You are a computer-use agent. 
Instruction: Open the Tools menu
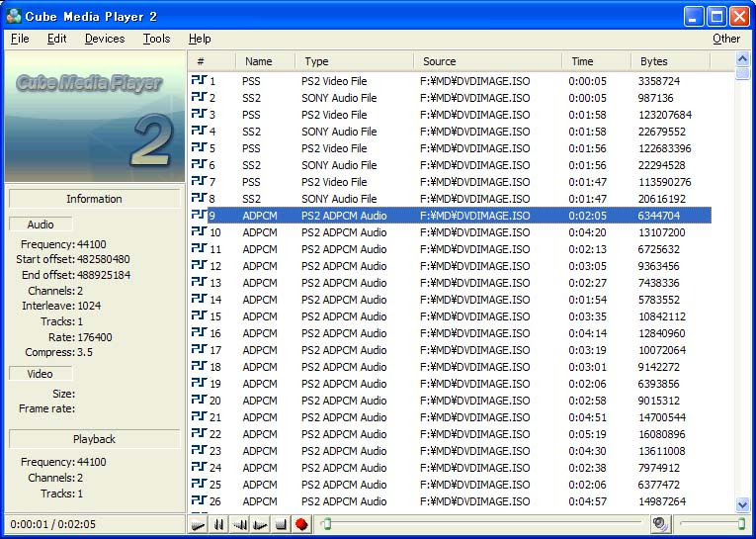[x=156, y=39]
